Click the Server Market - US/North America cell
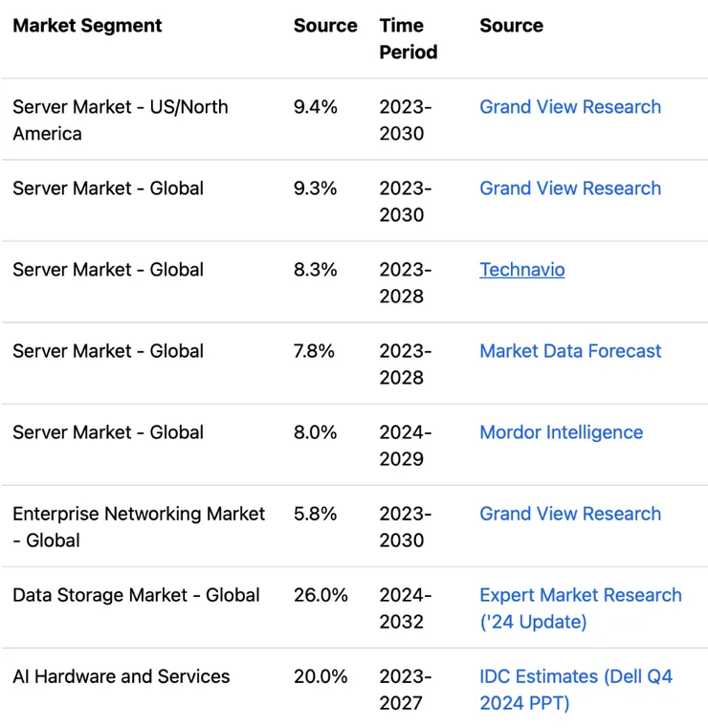 point(120,121)
